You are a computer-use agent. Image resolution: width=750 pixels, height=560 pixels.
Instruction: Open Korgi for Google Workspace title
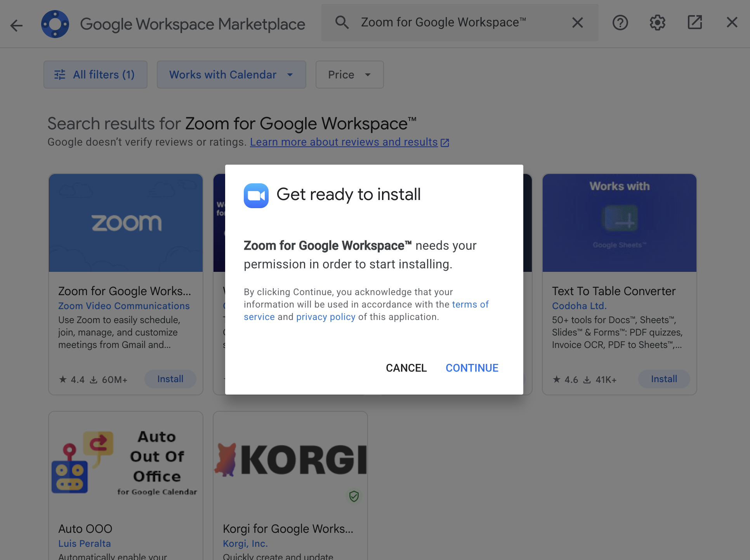[x=288, y=529]
